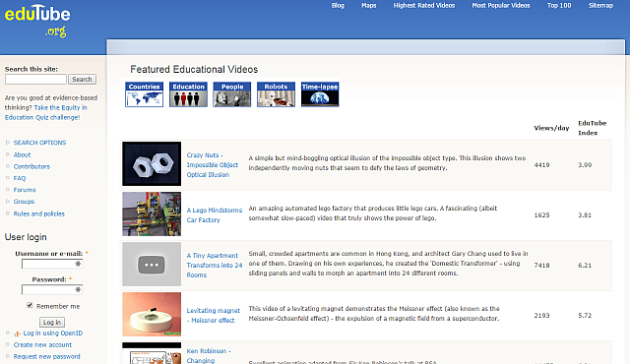This screenshot has width=630, height=364.
Task: Click the OpenID icon beside login link
Action: click(x=18, y=334)
